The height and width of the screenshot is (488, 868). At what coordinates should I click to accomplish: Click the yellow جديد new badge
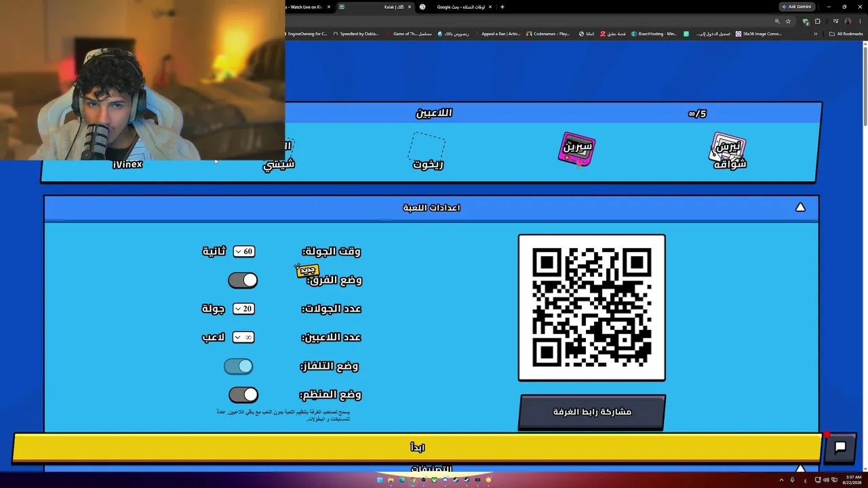pyautogui.click(x=307, y=270)
